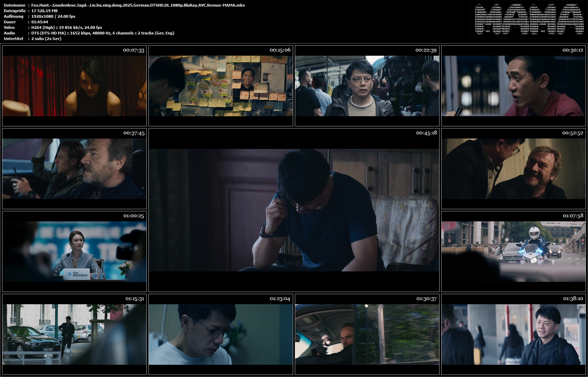Click the timestamp text '00:45:18'
This screenshot has height=377, width=588.
click(x=427, y=133)
